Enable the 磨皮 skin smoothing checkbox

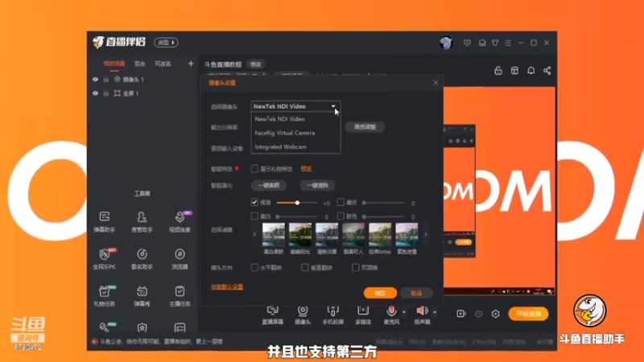(341, 203)
